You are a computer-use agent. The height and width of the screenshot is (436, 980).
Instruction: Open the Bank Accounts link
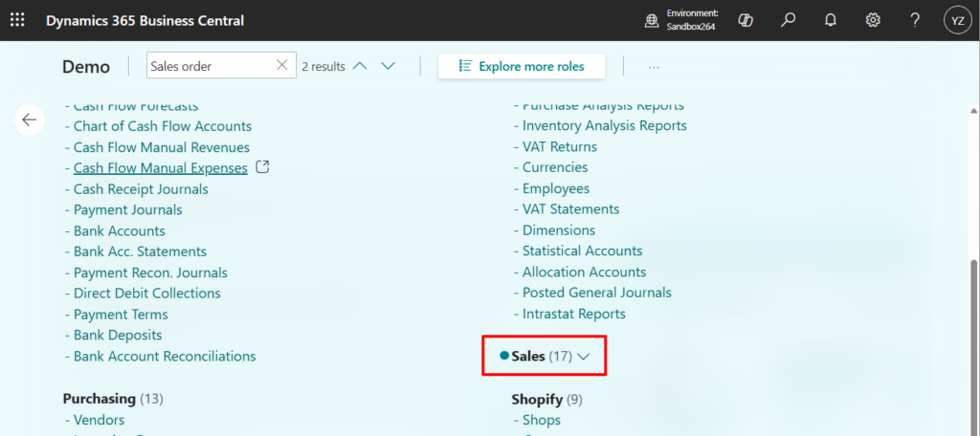point(120,230)
